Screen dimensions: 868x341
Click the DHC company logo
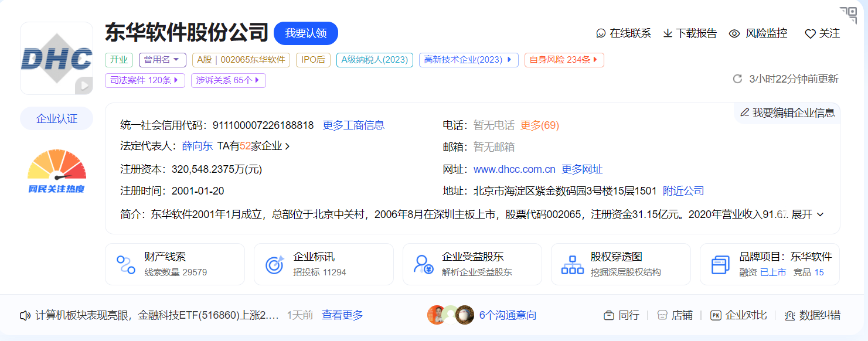[x=57, y=59]
